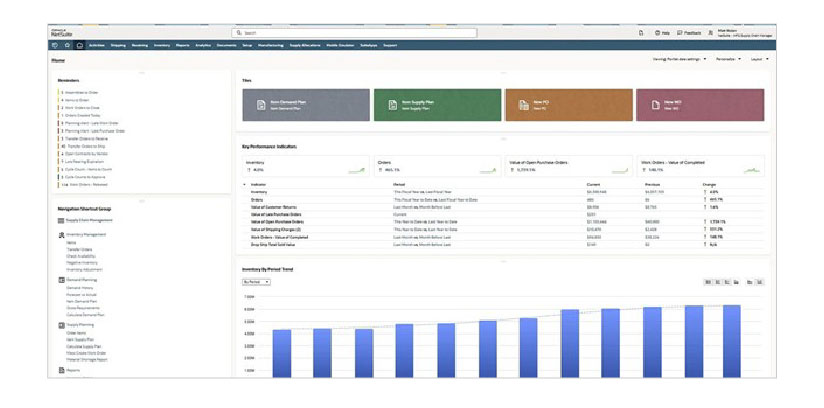824x408 pixels.
Task: Click inside the global Search field
Action: [x=354, y=33]
